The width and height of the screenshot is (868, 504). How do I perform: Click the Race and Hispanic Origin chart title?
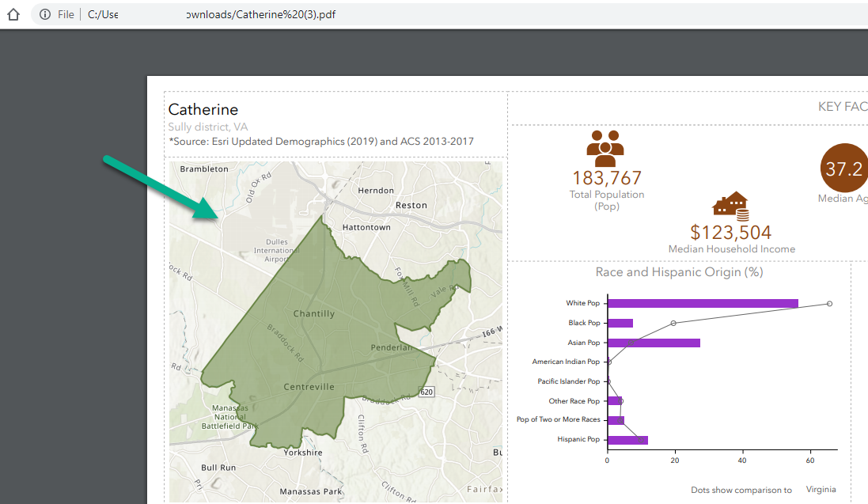tap(679, 272)
